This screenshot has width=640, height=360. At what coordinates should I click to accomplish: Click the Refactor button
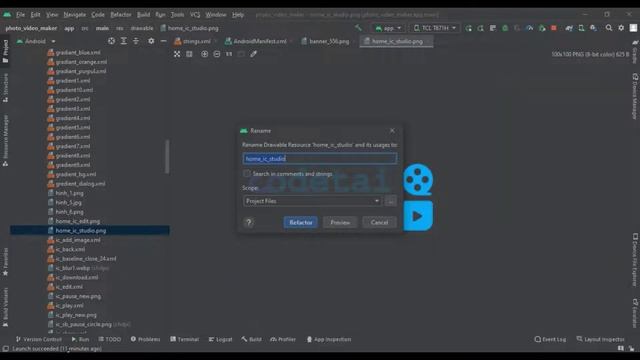tap(301, 222)
